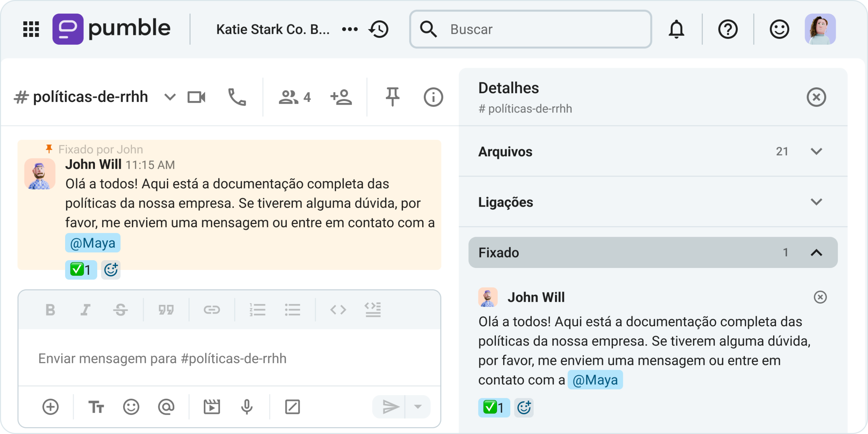Add people to the channel
868x434 pixels.
point(341,97)
